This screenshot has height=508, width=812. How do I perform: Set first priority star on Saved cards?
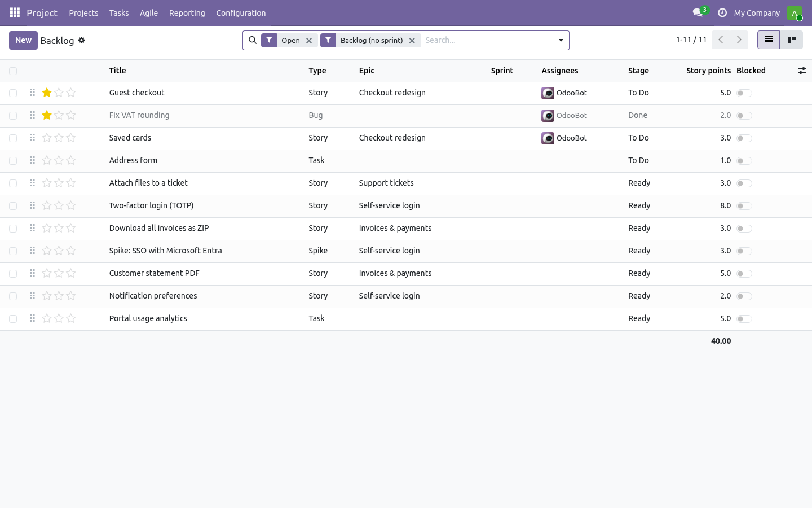click(47, 138)
